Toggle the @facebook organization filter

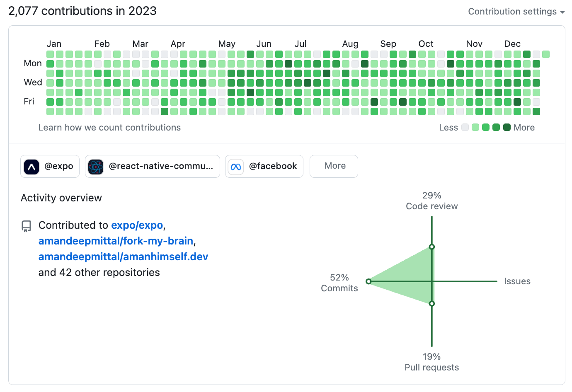pos(264,166)
